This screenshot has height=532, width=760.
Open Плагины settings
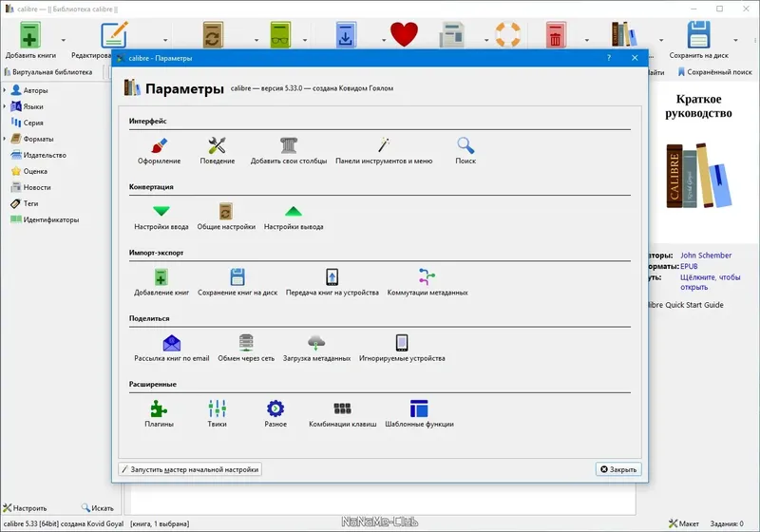tap(159, 414)
